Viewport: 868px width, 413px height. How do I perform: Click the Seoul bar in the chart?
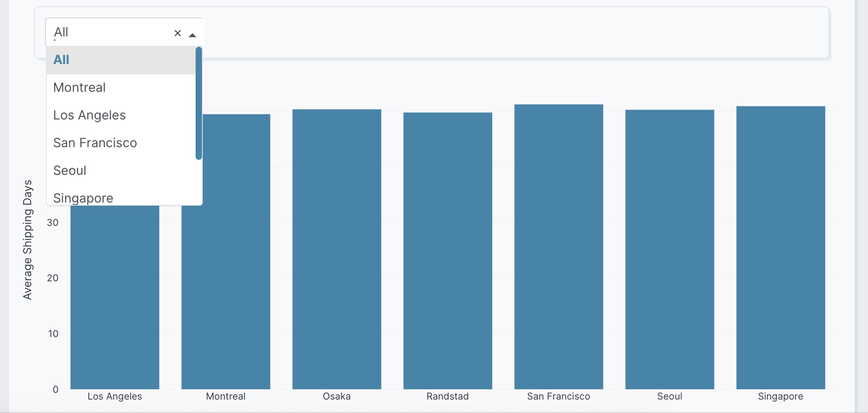point(670,249)
